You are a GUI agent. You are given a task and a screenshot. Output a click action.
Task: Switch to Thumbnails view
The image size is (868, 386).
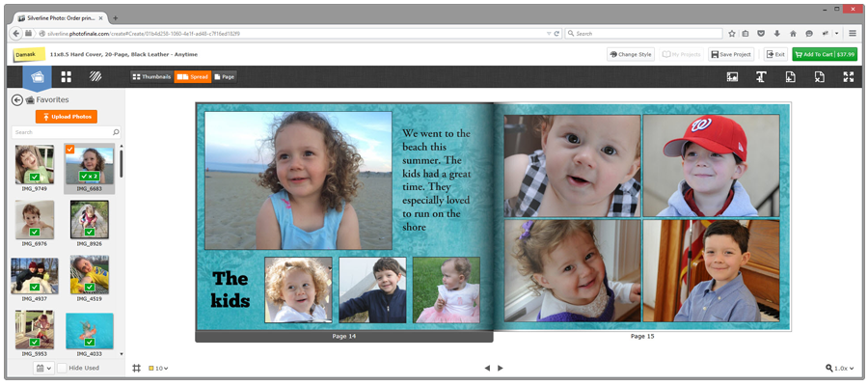tap(151, 77)
